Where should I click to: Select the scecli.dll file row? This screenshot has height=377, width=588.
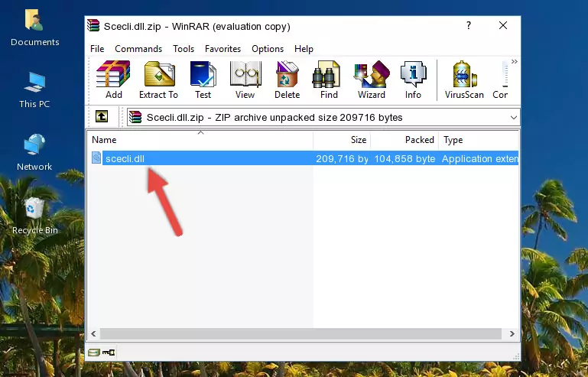point(304,159)
